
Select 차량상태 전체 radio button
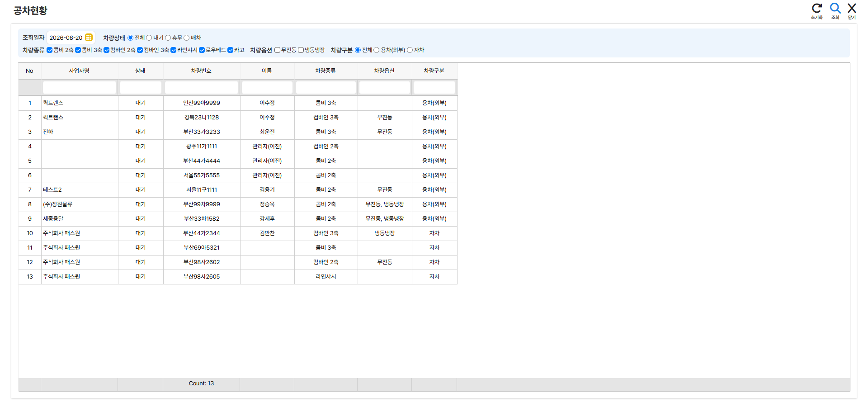tap(130, 38)
